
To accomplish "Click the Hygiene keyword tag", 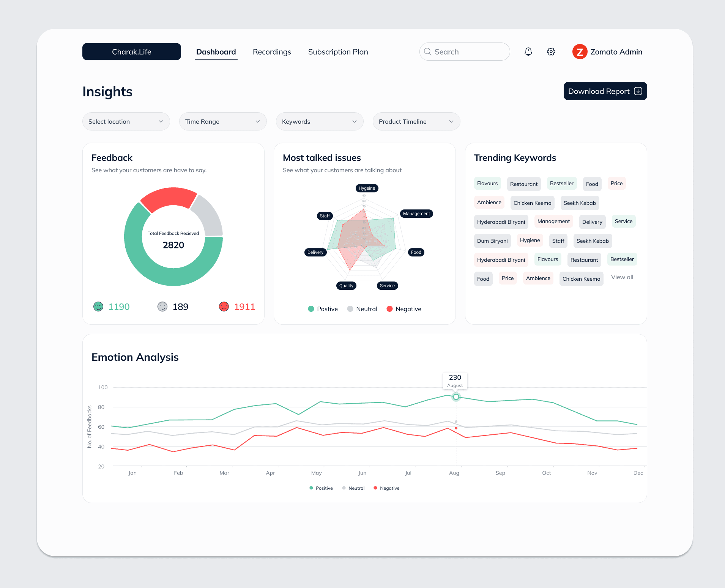I will click(530, 240).
